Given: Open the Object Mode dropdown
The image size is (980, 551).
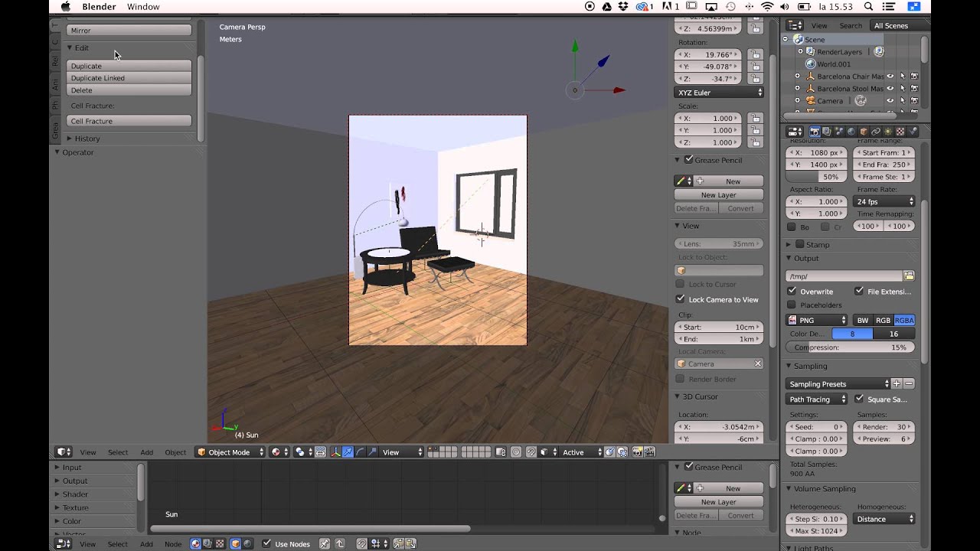Looking at the screenshot, I should coord(230,452).
